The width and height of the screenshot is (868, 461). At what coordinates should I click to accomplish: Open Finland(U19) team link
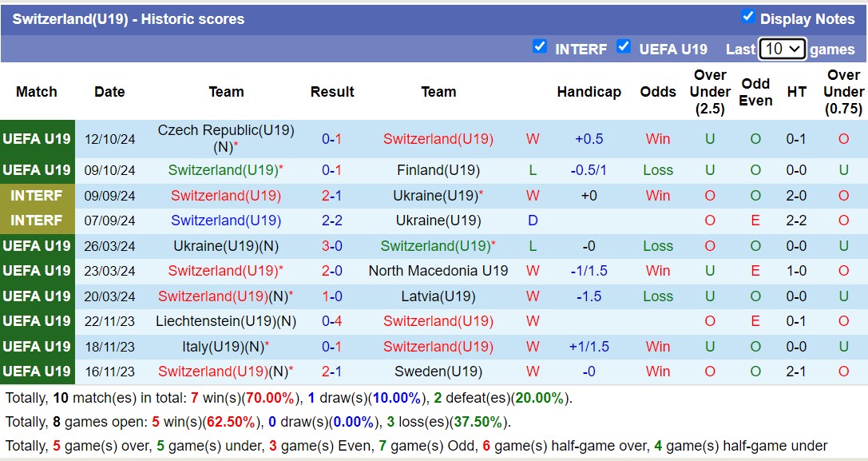coord(438,170)
